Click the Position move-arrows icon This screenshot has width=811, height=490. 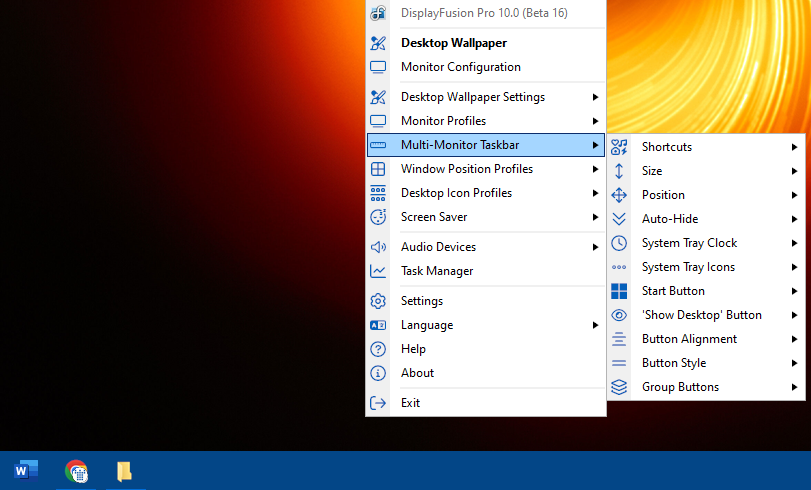(x=619, y=195)
